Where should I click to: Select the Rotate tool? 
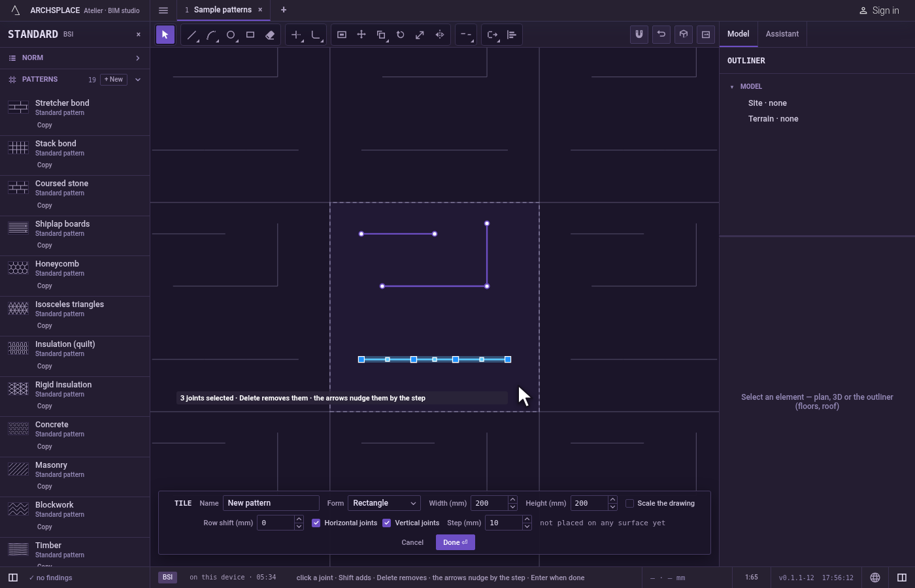click(x=401, y=35)
